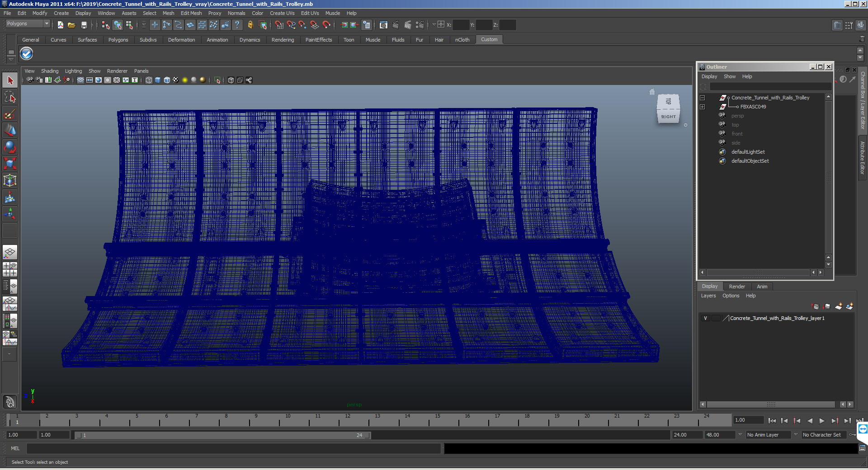
Task: Activate the Show Manipulator tool
Action: 10,214
